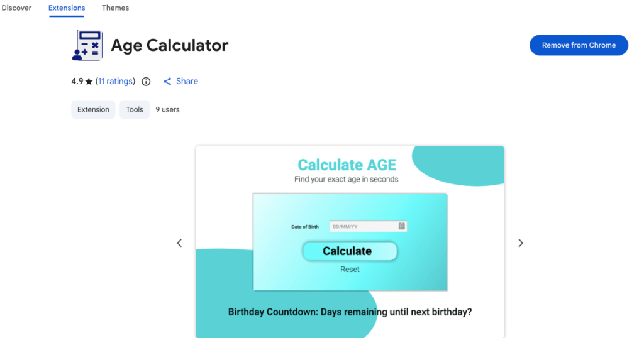Screen dimensions: 644x338
Task: Select the Tools category chip
Action: click(135, 110)
